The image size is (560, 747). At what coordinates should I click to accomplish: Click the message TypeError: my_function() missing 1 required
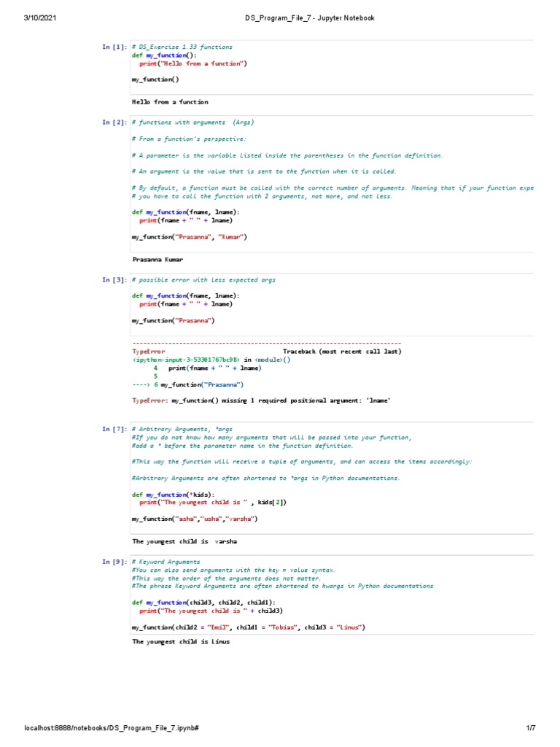[x=261, y=400]
